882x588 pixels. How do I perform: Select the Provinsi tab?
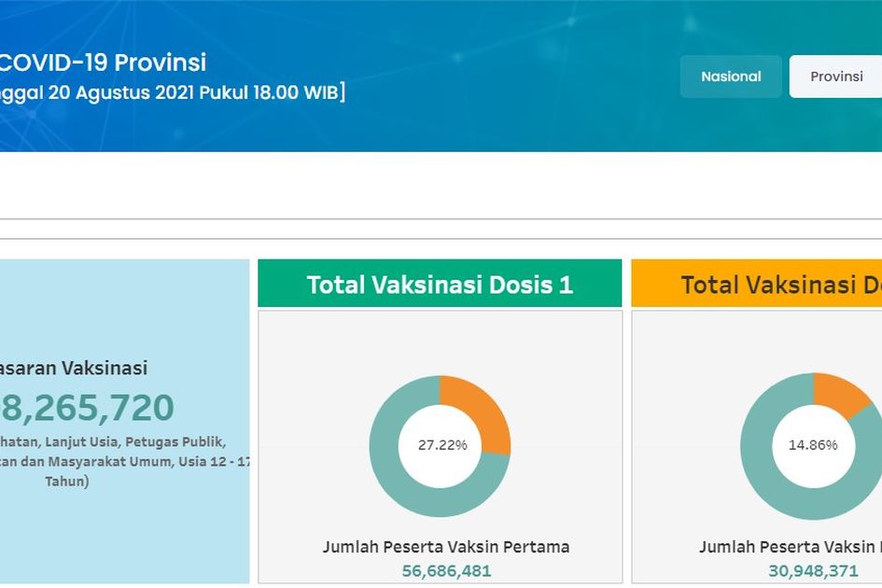tap(835, 77)
